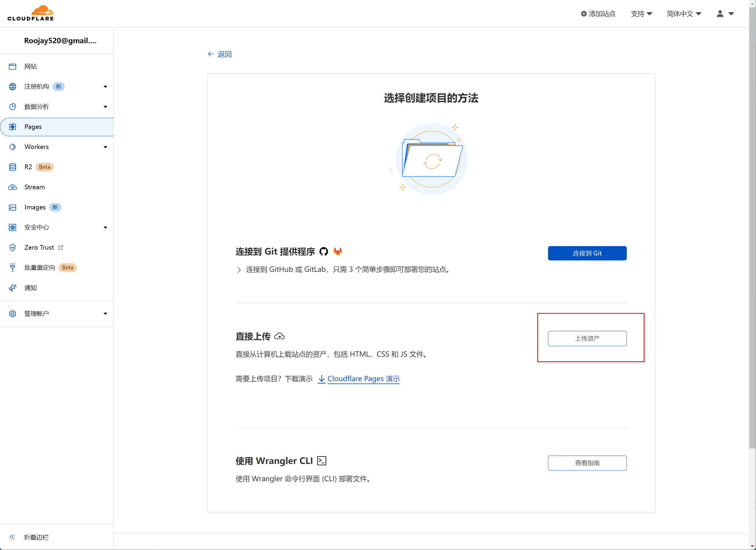Click the 通知 megaphone icon

[x=13, y=288]
